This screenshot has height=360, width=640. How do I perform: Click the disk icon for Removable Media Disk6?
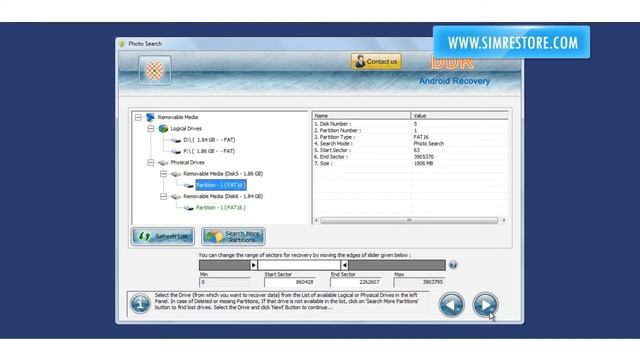click(x=176, y=196)
